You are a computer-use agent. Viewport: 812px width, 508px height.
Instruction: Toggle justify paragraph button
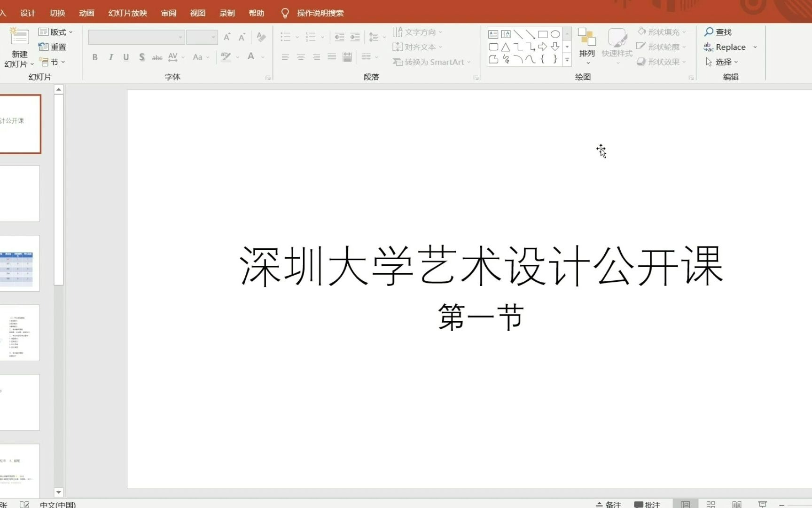click(332, 57)
